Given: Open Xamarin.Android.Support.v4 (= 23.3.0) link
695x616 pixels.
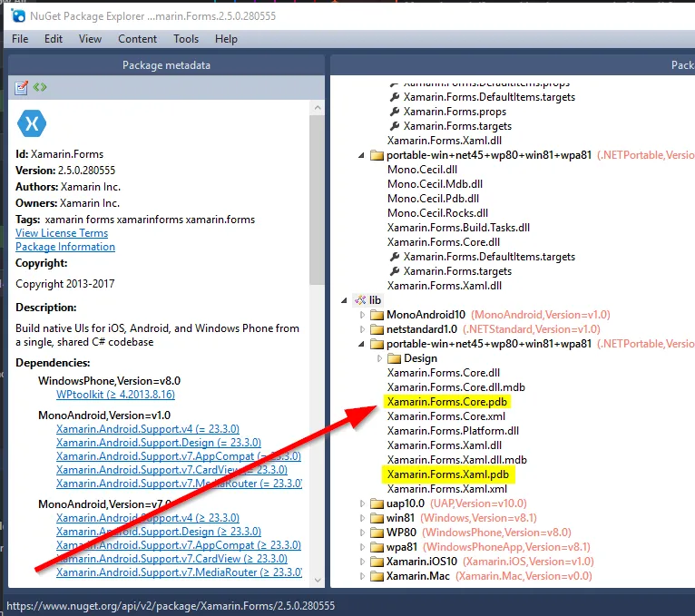Looking at the screenshot, I should (x=148, y=429).
